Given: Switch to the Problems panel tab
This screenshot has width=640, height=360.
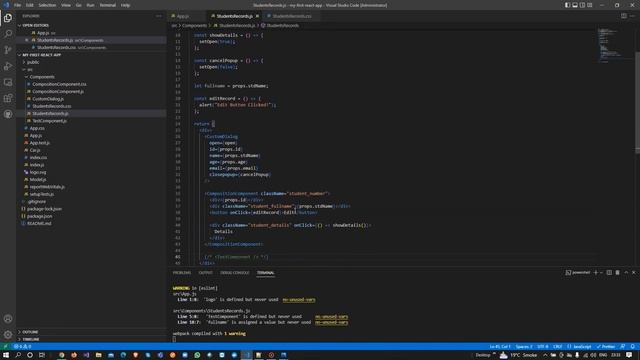Looking at the screenshot, I should [x=182, y=272].
